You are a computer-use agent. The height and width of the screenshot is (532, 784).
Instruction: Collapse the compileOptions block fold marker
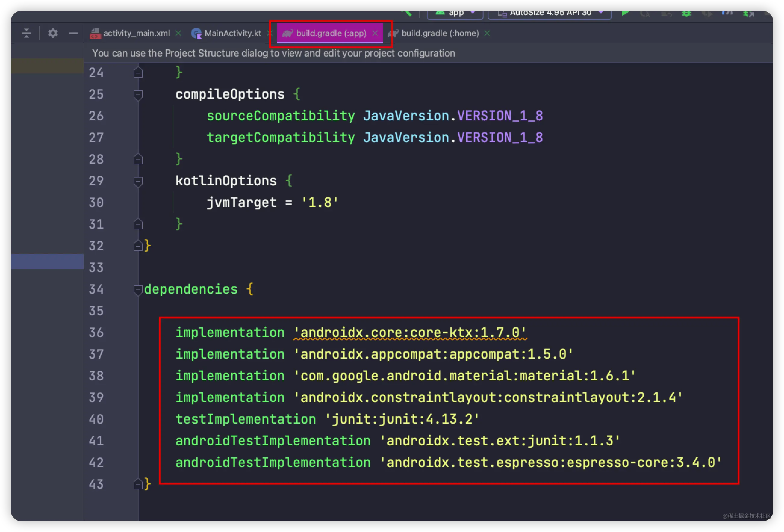click(x=138, y=95)
